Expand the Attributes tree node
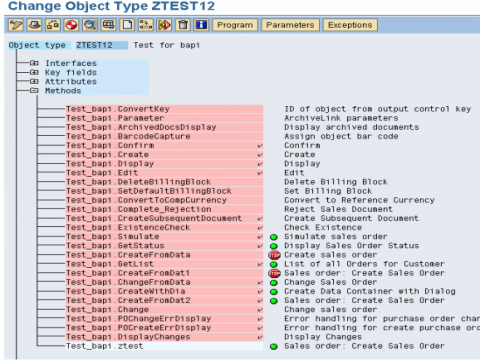The image size is (480, 360). 34,81
